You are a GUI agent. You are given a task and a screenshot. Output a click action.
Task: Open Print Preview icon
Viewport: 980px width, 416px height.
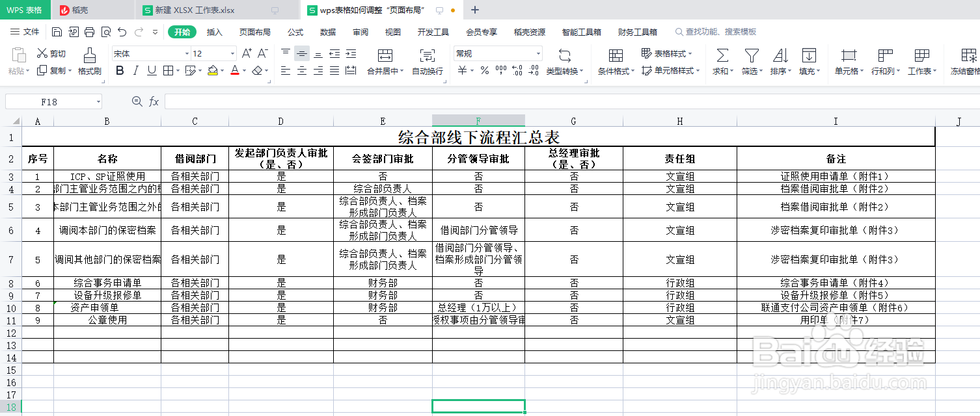[x=105, y=32]
